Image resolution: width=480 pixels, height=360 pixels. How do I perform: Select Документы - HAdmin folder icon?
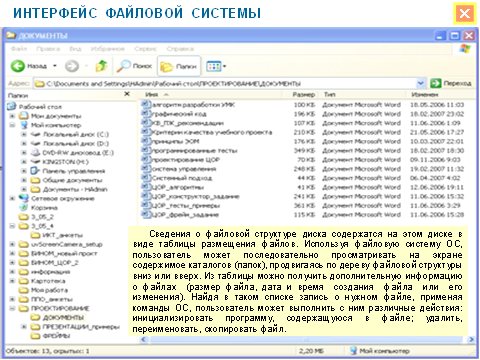click(x=35, y=189)
